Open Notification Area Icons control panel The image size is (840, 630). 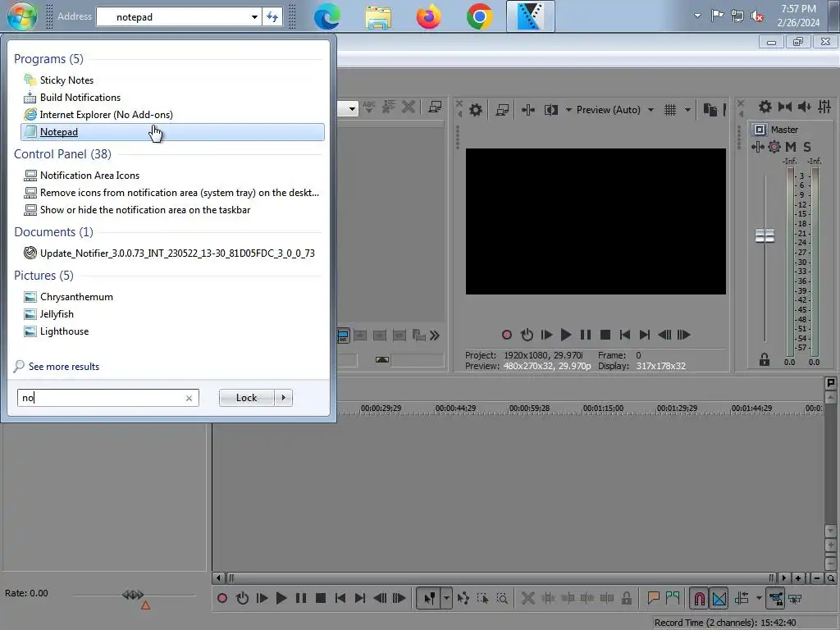89,176
